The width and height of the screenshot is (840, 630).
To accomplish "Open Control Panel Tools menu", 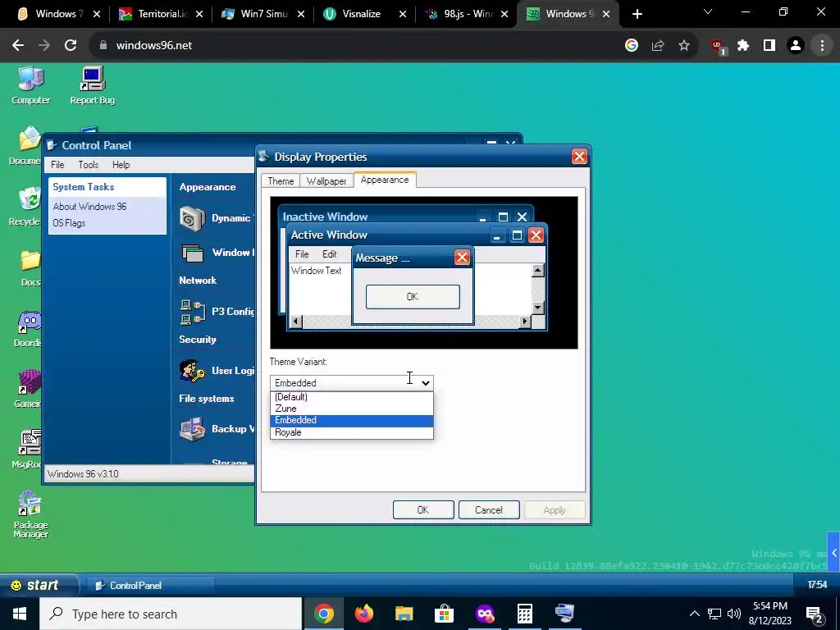I will [x=89, y=165].
